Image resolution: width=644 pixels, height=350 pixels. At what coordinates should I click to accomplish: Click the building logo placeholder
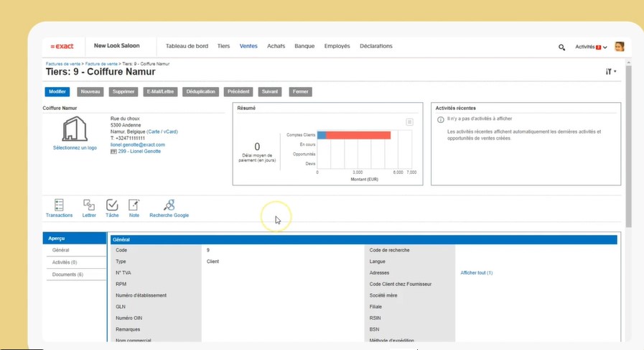(75, 129)
